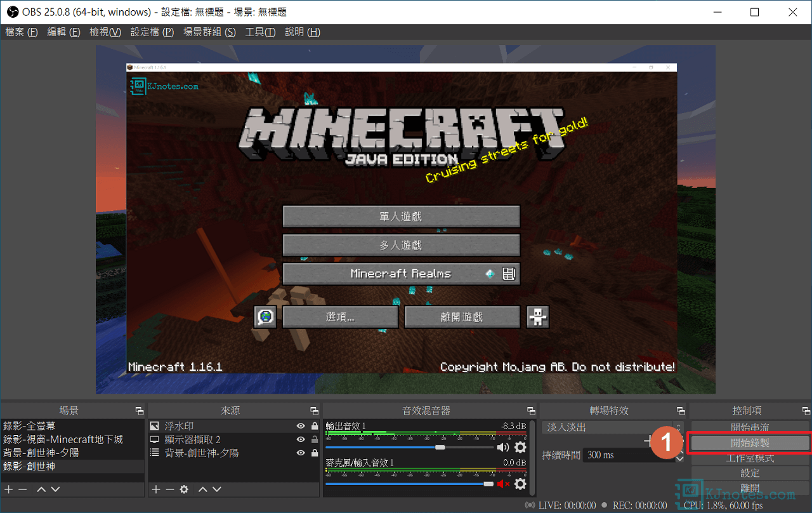Open the 設定檔 (P) menu

click(x=152, y=32)
